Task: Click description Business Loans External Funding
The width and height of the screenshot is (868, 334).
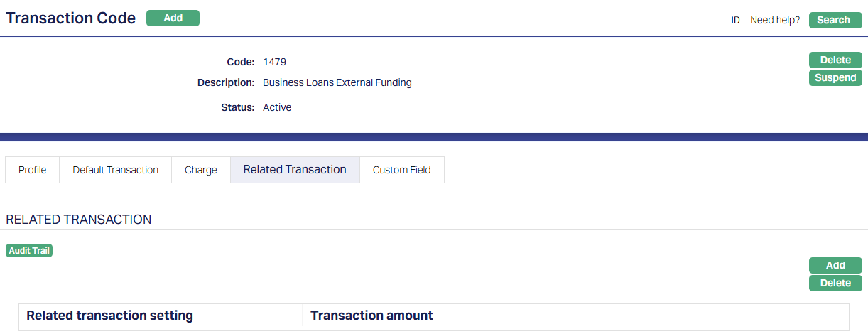Action: (x=337, y=82)
